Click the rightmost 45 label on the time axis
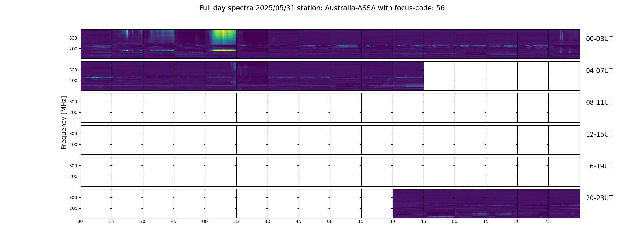Screen dimensions: 644x245 [548, 221]
